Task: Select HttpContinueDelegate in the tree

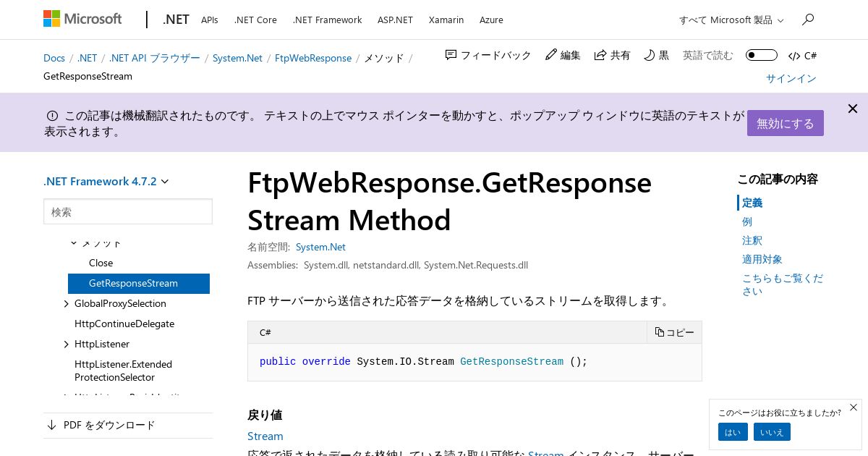Action: tap(124, 324)
